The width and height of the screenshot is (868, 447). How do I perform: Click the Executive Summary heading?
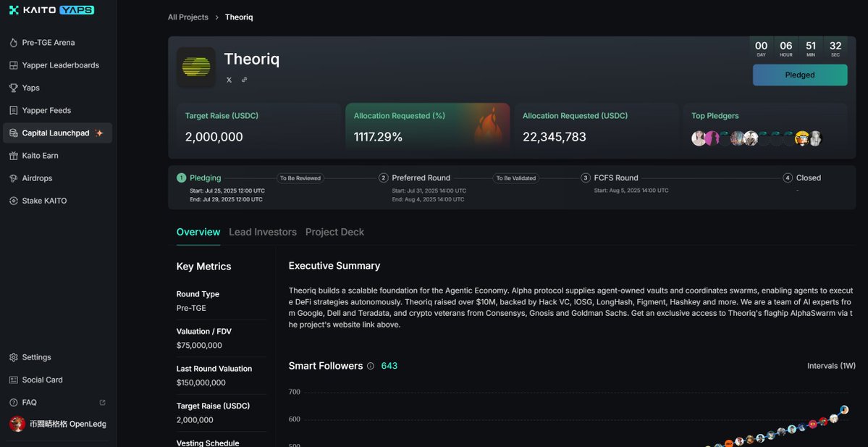tap(334, 266)
